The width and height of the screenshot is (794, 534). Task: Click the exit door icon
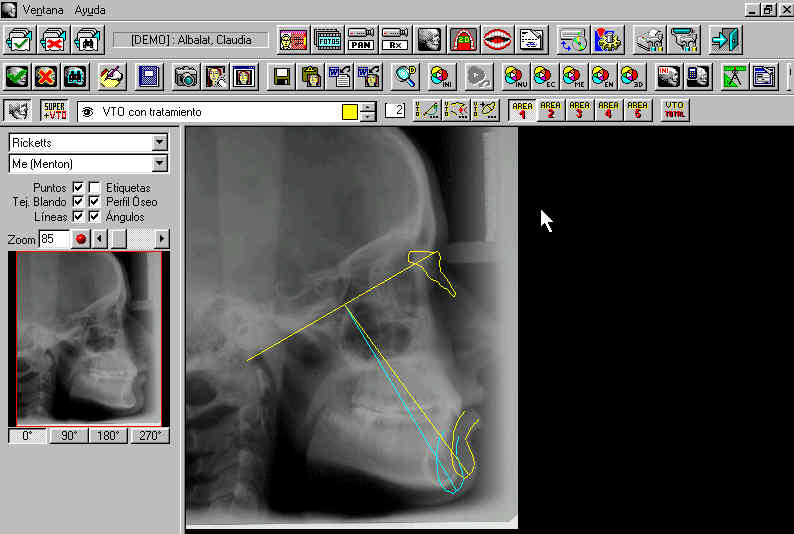click(725, 39)
